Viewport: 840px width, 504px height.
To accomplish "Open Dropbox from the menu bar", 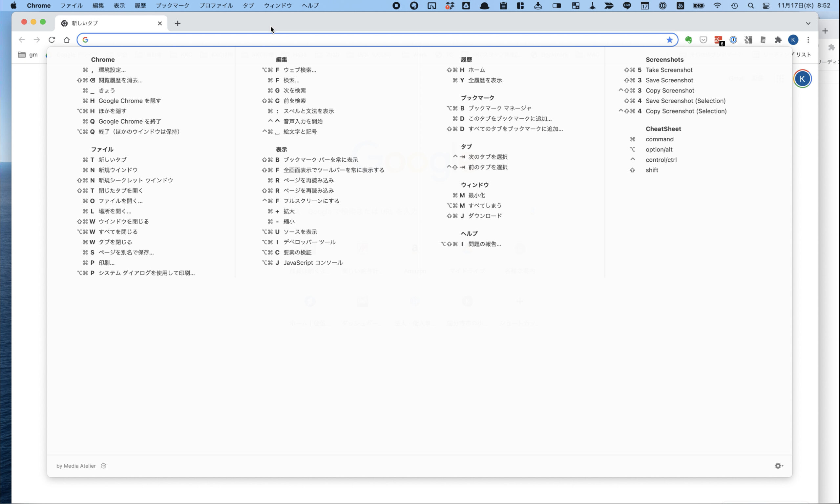I will (450, 6).
